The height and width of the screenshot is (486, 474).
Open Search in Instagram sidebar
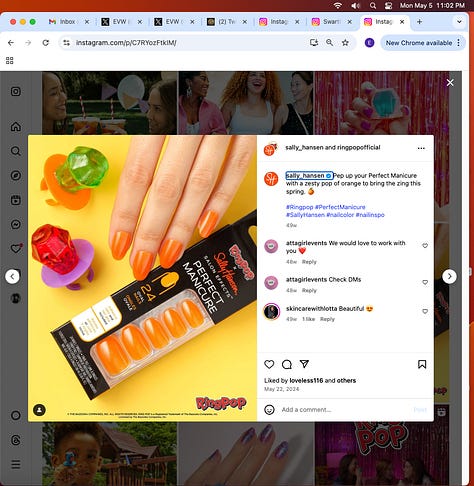[16, 151]
